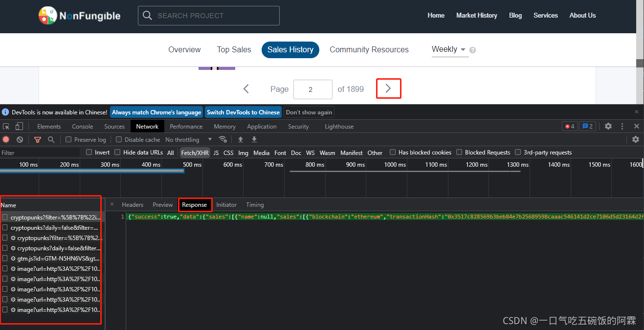Open the Blog page

click(x=515, y=16)
